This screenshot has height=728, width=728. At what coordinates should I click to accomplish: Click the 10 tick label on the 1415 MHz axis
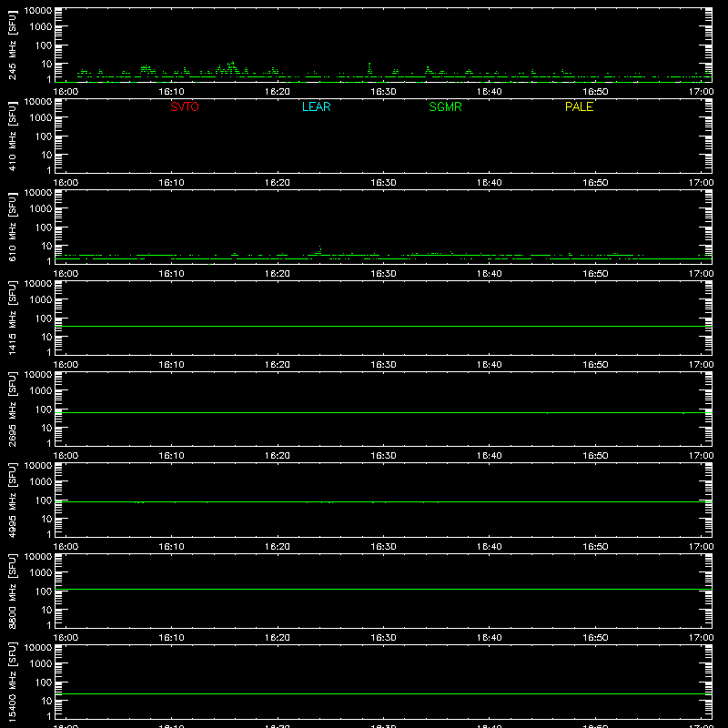click(46, 337)
